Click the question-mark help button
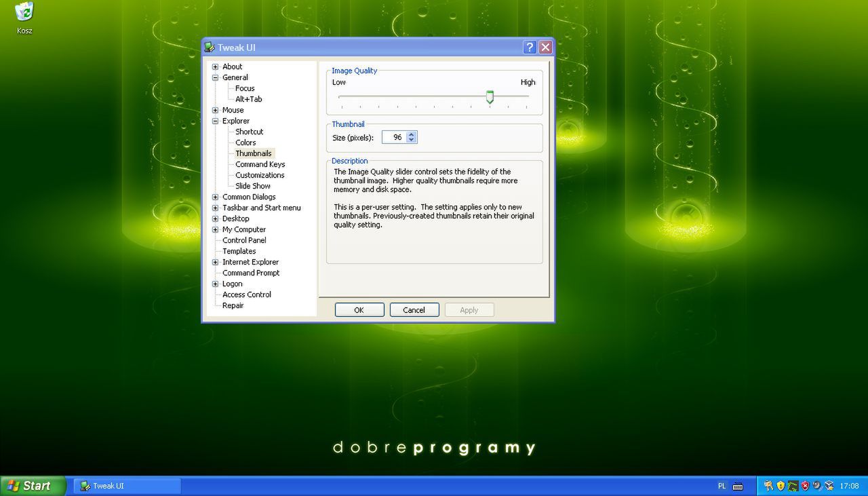The image size is (868, 496). point(530,47)
